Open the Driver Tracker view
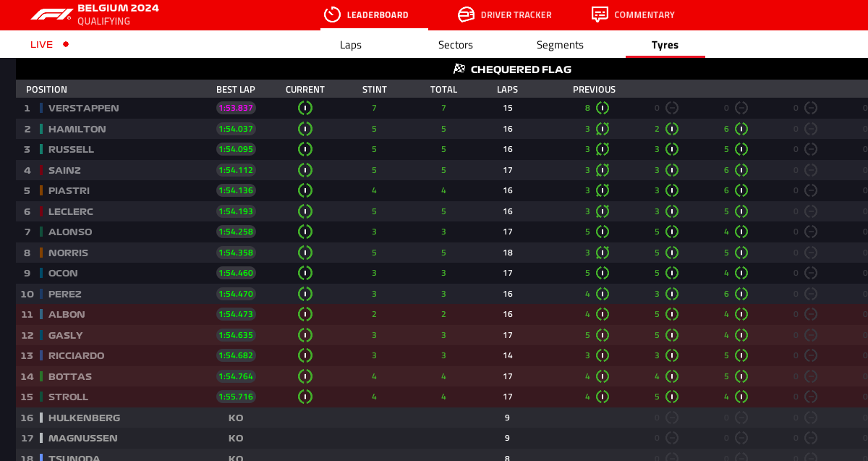The width and height of the screenshot is (868, 461). (516, 14)
